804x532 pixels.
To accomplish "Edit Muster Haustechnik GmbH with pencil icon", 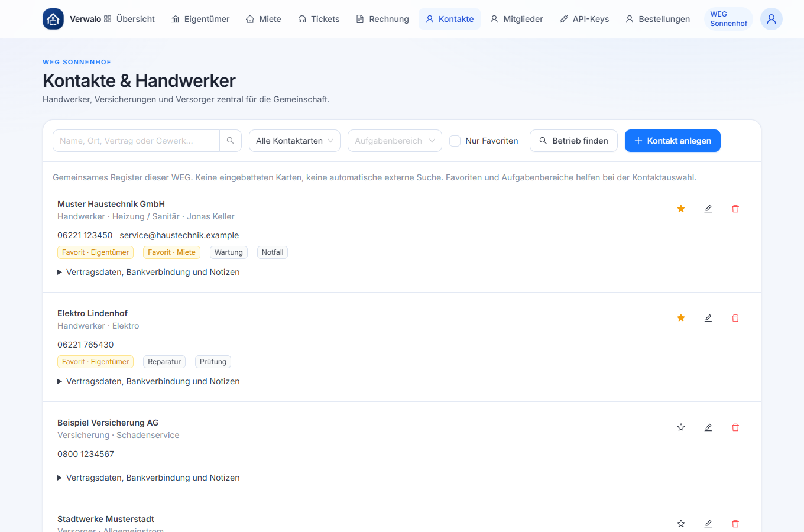I will click(708, 209).
